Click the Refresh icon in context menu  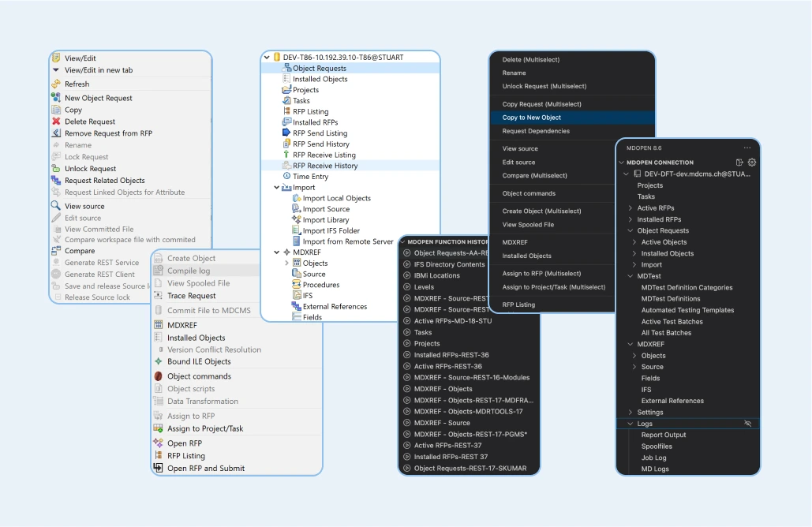click(x=56, y=84)
